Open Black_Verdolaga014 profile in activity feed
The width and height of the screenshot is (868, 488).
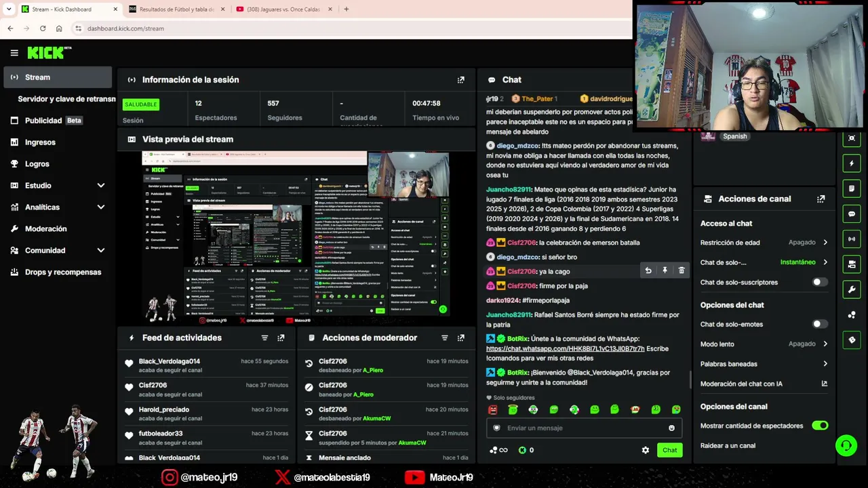(x=169, y=361)
